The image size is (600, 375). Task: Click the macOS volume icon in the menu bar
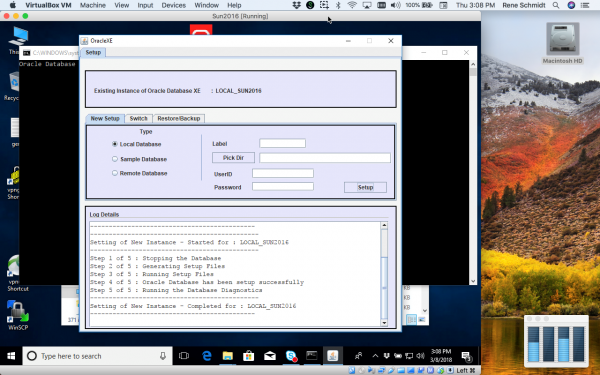click(395, 5)
